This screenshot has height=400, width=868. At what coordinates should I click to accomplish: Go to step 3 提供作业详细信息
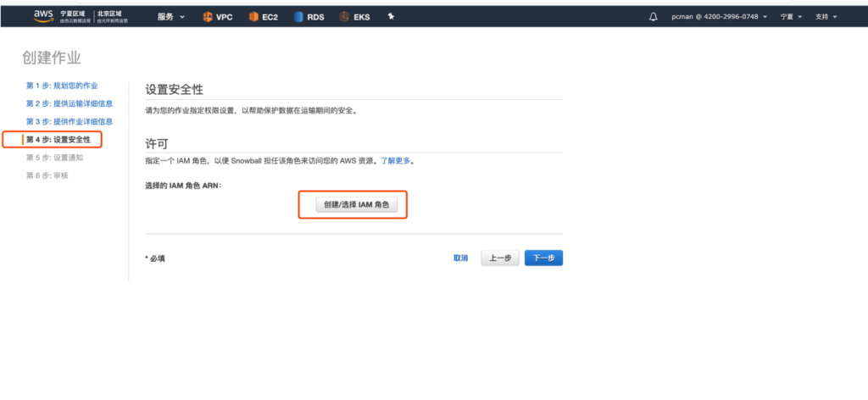[70, 121]
